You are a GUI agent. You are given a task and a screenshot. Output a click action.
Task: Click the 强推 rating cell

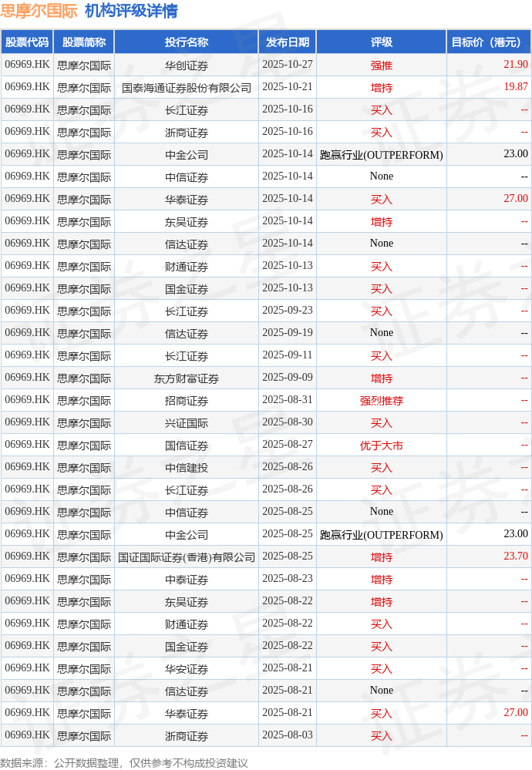[382, 66]
